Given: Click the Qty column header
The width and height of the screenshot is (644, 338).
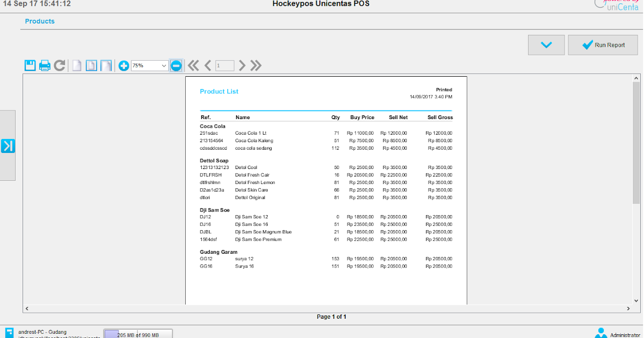Looking at the screenshot, I should click(335, 117).
